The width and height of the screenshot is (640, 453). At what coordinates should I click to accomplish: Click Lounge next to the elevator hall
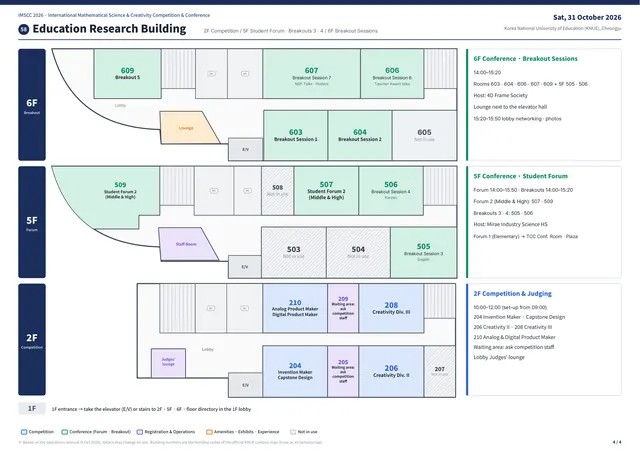point(510,107)
